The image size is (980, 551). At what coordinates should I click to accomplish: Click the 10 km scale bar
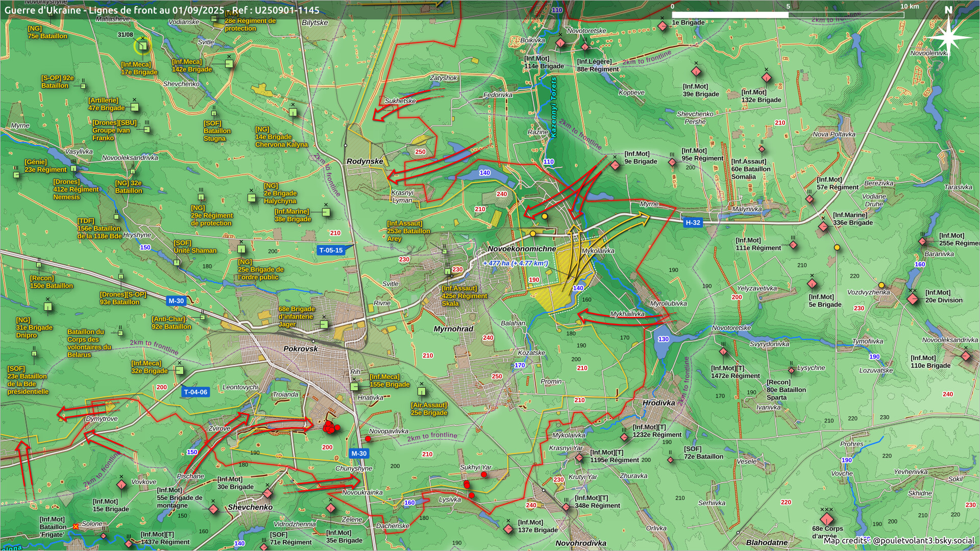click(x=788, y=14)
